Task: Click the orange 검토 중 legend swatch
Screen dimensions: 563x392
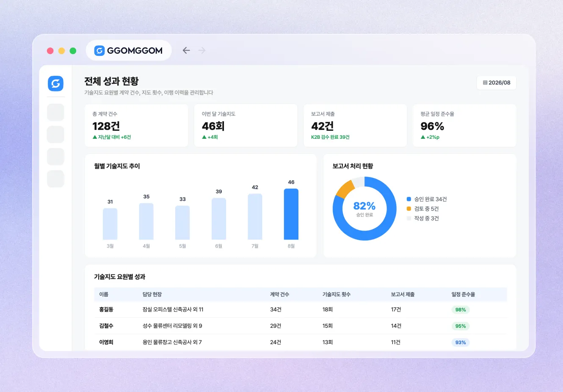Action: pyautogui.click(x=409, y=209)
